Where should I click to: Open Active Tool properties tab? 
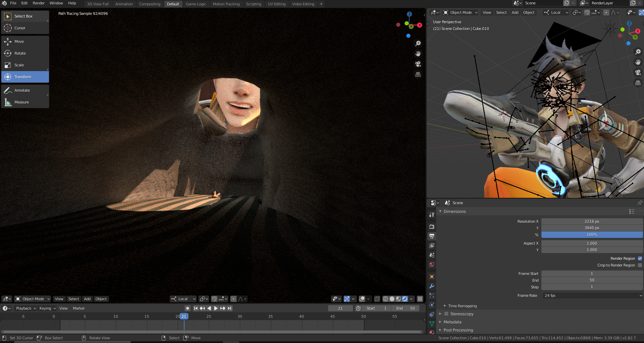tap(432, 215)
